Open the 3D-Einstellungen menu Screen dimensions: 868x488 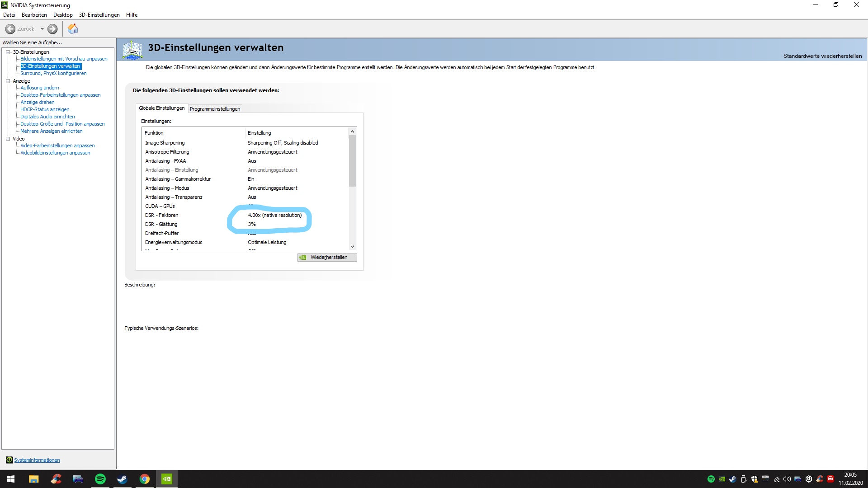coord(99,15)
